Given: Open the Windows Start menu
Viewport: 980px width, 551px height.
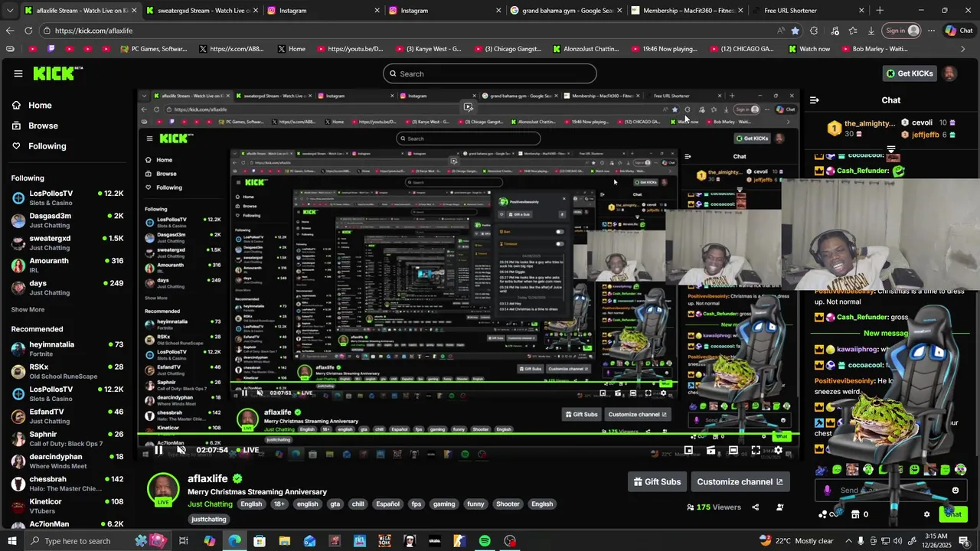Looking at the screenshot, I should click(12, 541).
